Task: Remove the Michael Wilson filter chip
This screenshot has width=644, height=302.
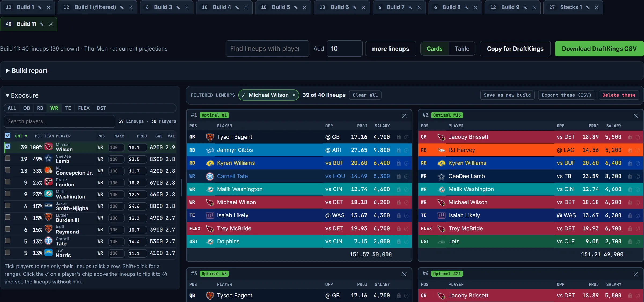Action: tap(294, 95)
